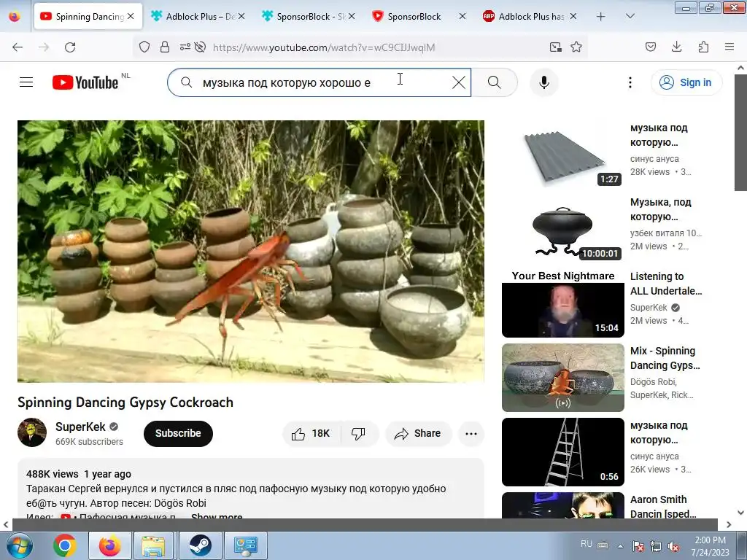Image resolution: width=747 pixels, height=560 pixels.
Task: Open Windows Explorer from the taskbar
Action: click(153, 545)
